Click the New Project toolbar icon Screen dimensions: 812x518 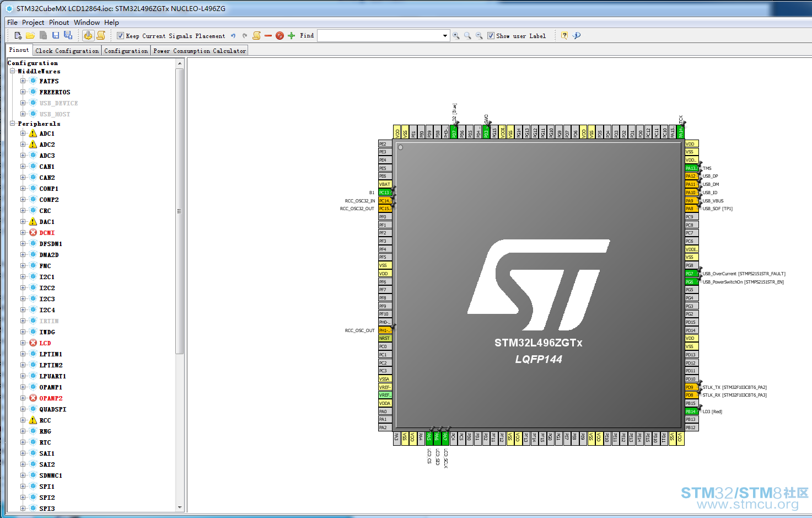point(18,35)
